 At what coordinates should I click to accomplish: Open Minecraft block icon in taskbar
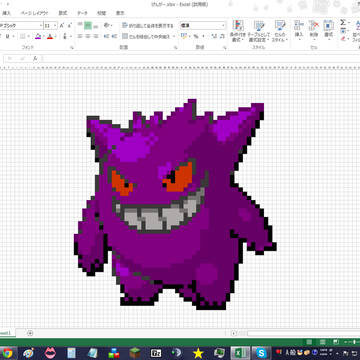point(136,353)
